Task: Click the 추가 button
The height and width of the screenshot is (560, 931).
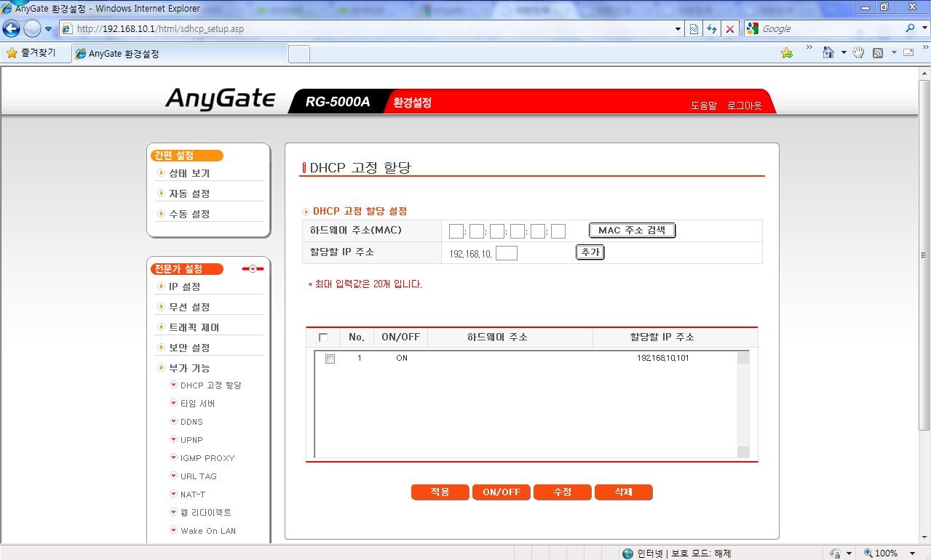Action: (590, 252)
